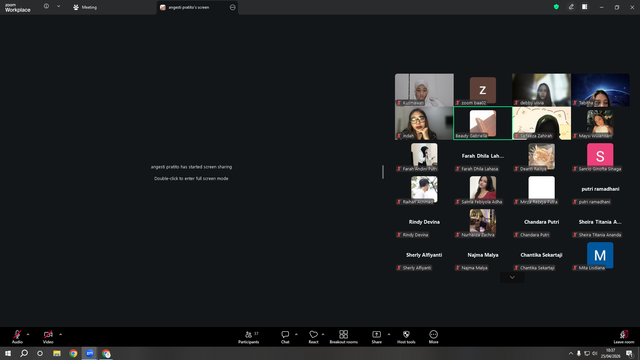Open the meeting info icon in title bar
Viewport: 640px width, 360px height.
pos(46,7)
